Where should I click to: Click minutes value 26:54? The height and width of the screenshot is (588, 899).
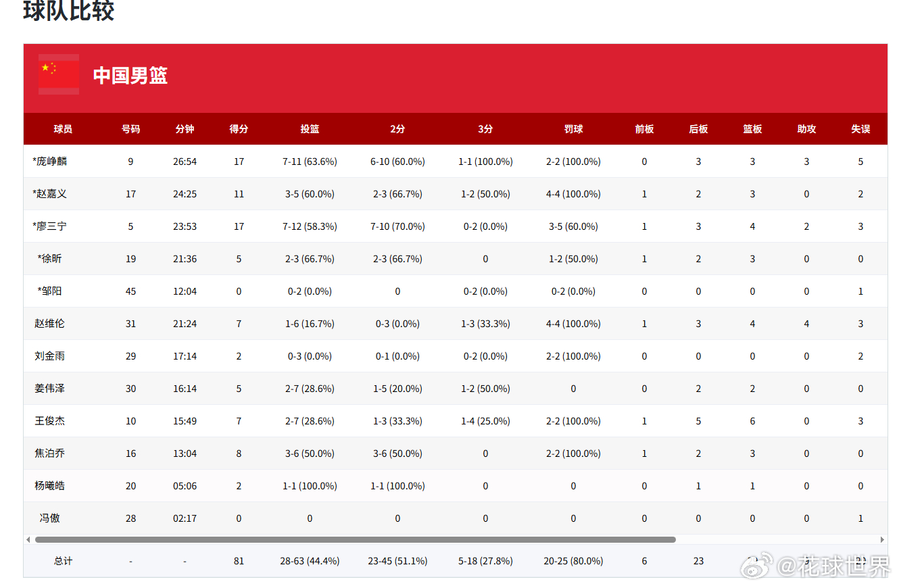[185, 162]
